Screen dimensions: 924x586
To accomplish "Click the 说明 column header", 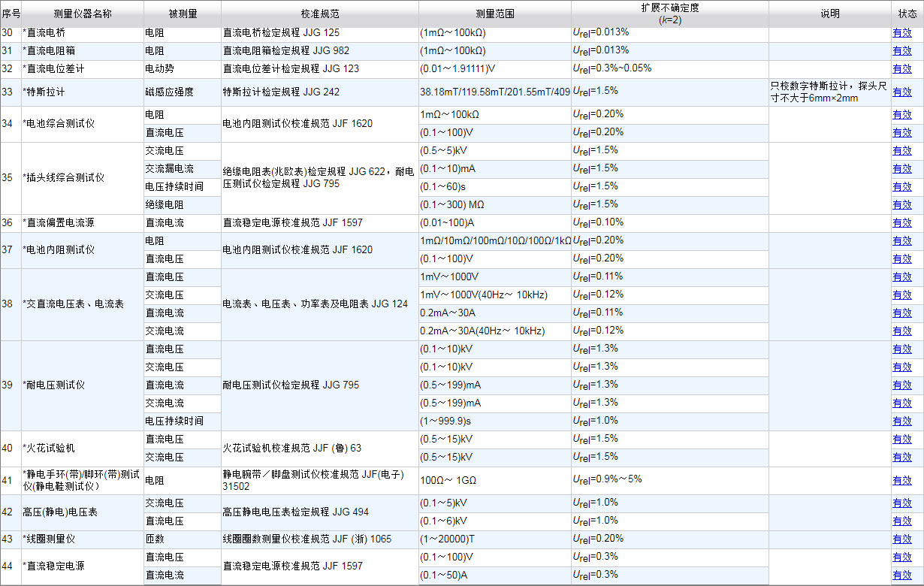I will coord(829,14).
